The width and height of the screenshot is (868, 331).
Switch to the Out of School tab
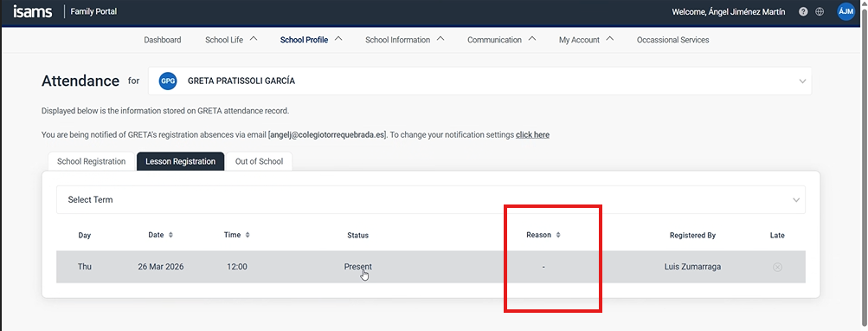tap(259, 161)
